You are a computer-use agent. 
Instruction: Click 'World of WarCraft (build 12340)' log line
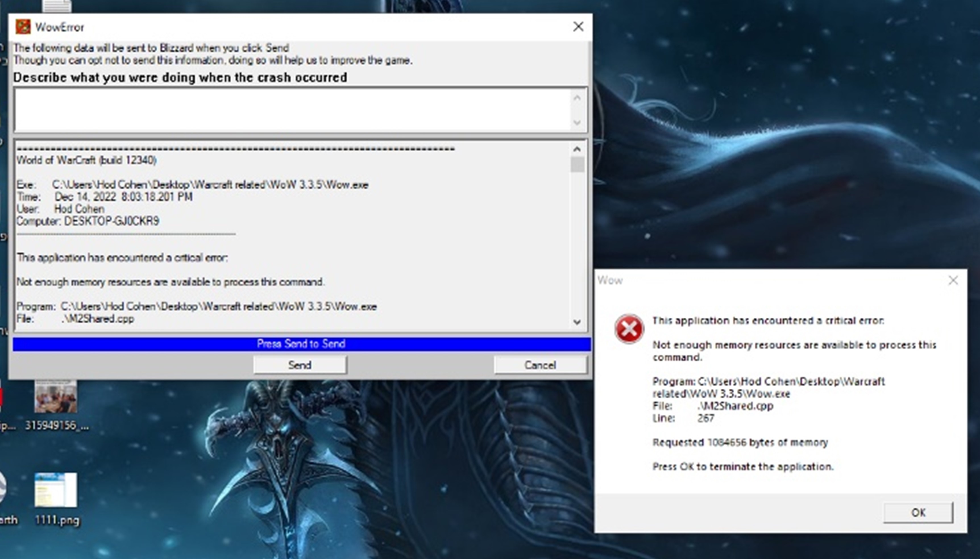pyautogui.click(x=86, y=160)
